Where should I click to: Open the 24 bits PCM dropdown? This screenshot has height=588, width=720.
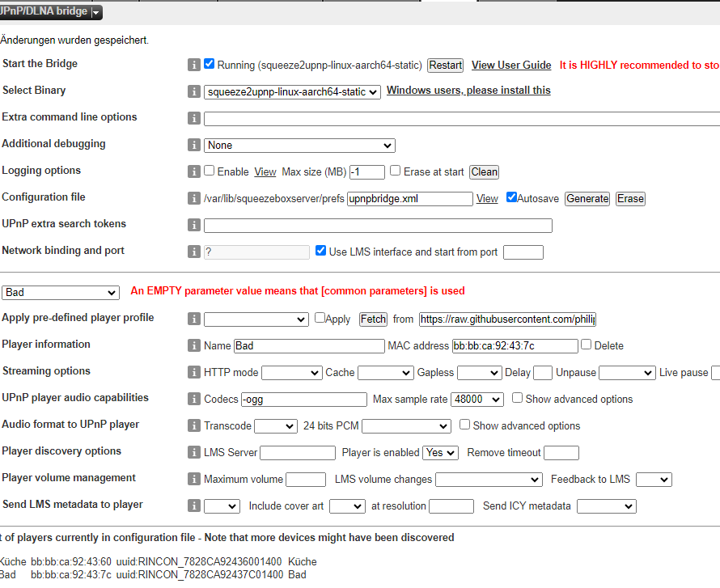[406, 426]
